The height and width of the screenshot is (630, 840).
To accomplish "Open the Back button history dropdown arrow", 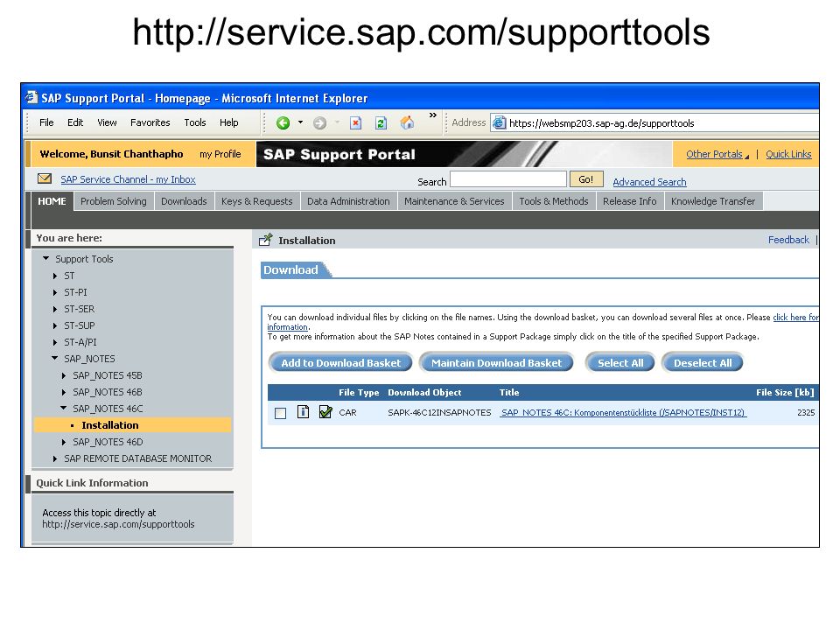I will coord(300,122).
